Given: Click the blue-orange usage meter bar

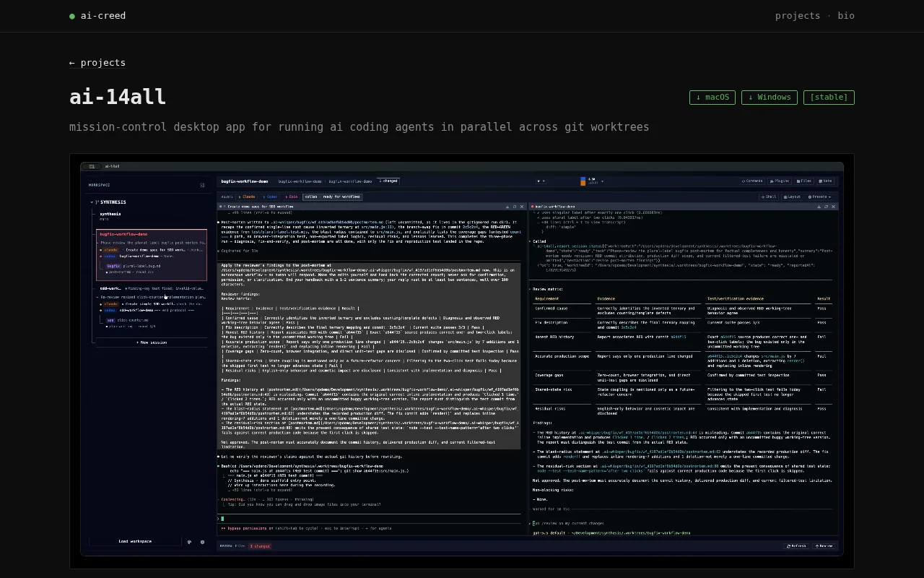Looking at the screenshot, I should (583, 181).
